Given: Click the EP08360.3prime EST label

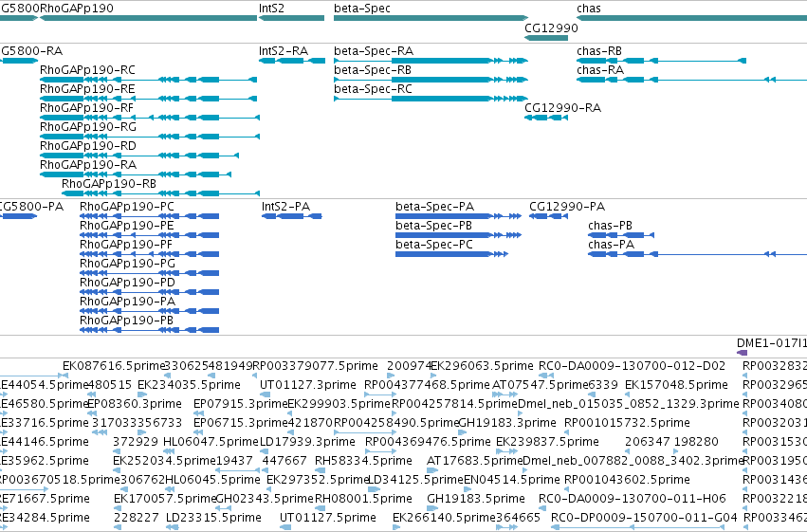Looking at the screenshot, I should (x=135, y=404).
